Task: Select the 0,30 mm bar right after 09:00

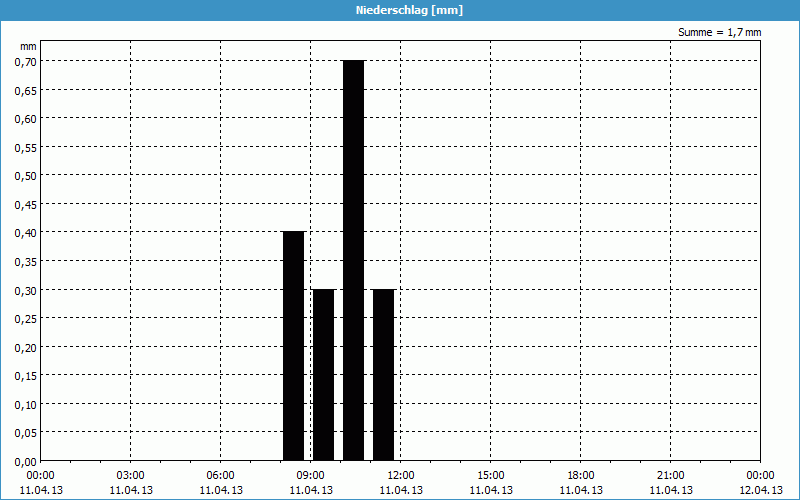Action: pyautogui.click(x=323, y=375)
